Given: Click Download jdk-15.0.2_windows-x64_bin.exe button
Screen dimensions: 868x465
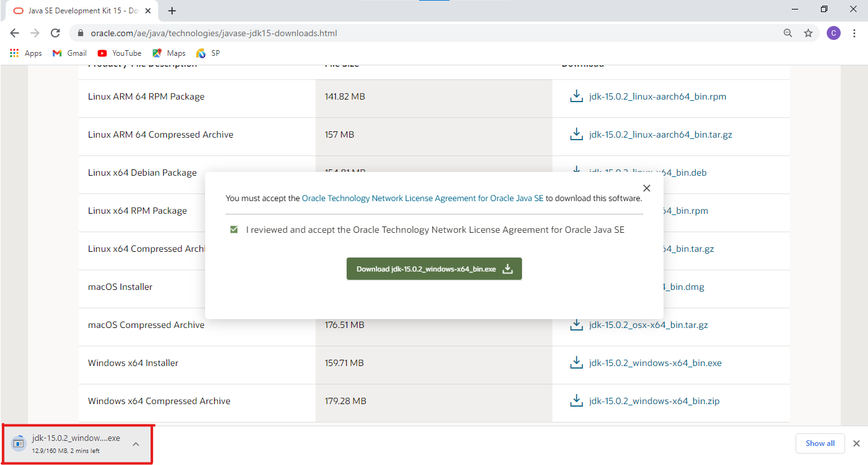Looking at the screenshot, I should pos(434,269).
